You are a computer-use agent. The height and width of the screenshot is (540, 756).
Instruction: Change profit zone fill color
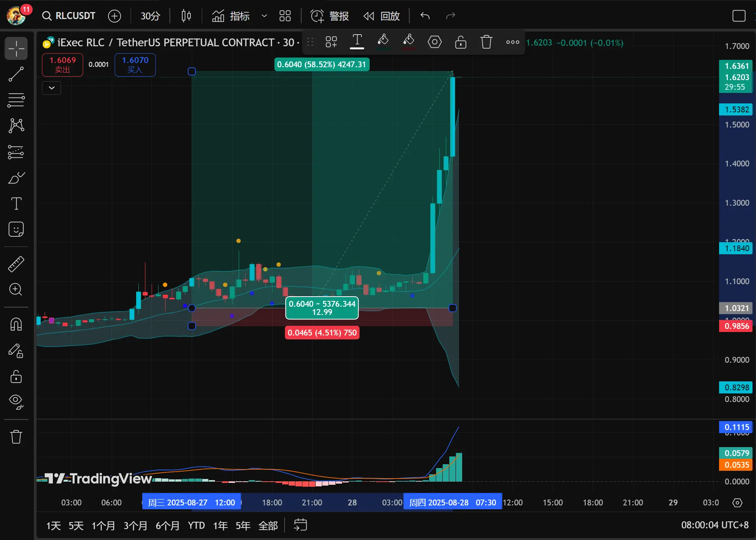pyautogui.click(x=383, y=42)
